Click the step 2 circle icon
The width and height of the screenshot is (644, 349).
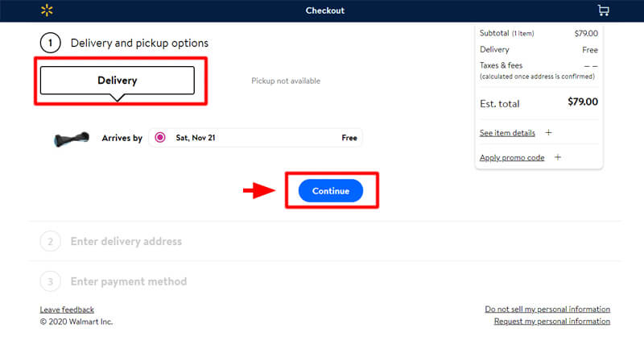pos(51,241)
